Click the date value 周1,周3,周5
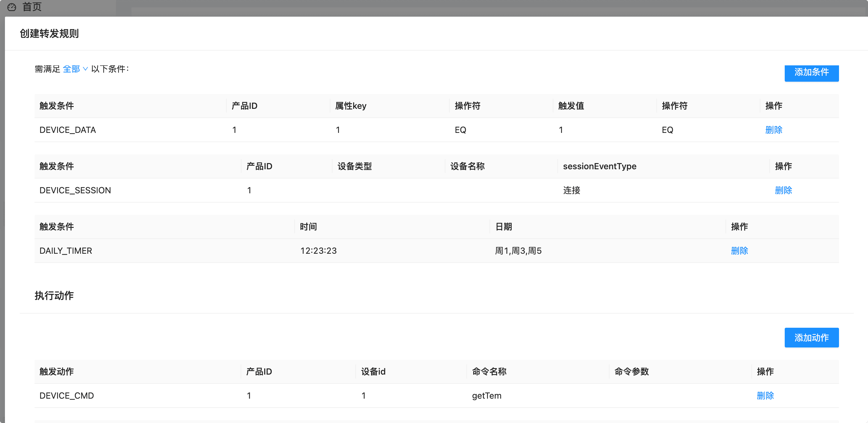 click(x=518, y=251)
